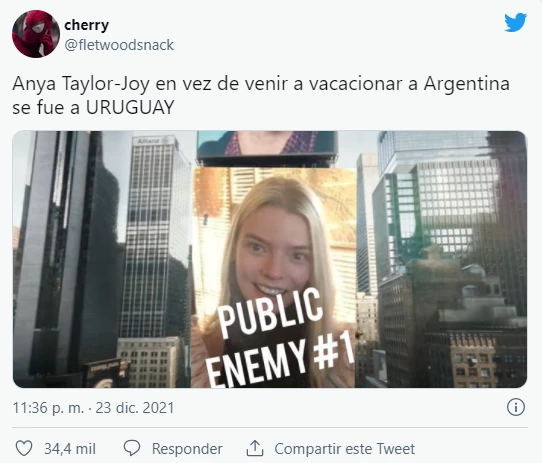This screenshot has height=463, width=542.
Task: Click the first line mentioning Argentina
Action: coord(261,84)
